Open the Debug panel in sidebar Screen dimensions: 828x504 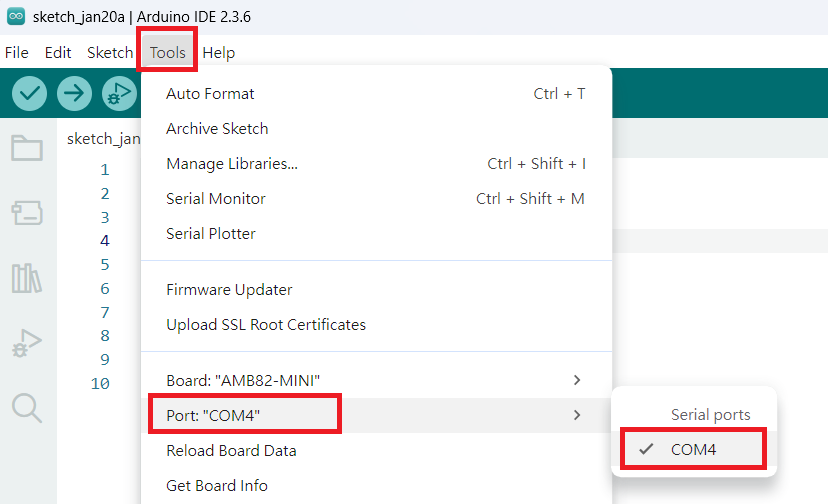coord(27,343)
